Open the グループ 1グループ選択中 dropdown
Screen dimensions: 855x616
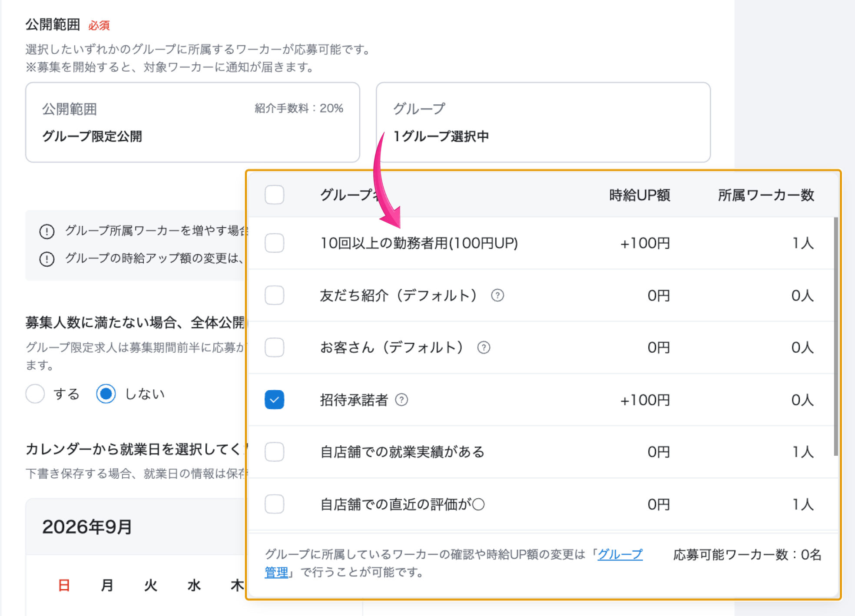(543, 123)
